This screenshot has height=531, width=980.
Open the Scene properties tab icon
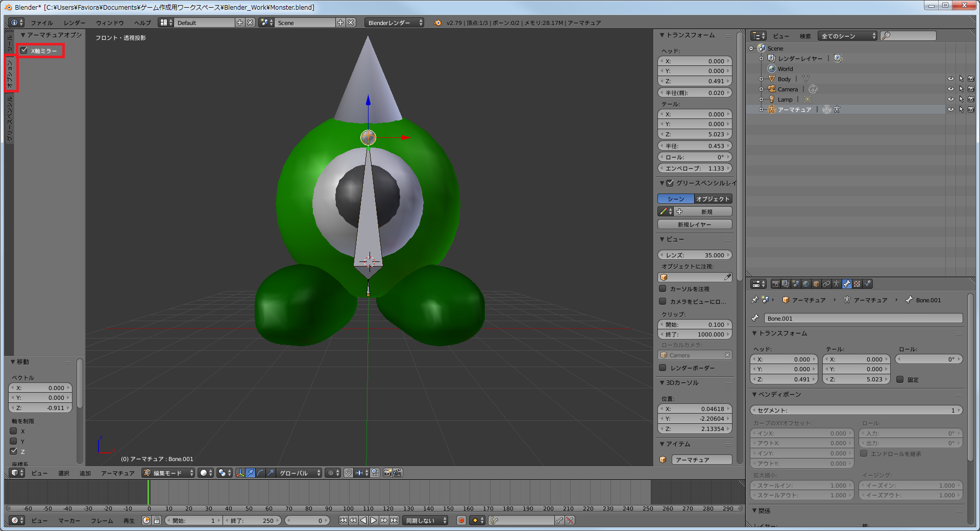796,284
